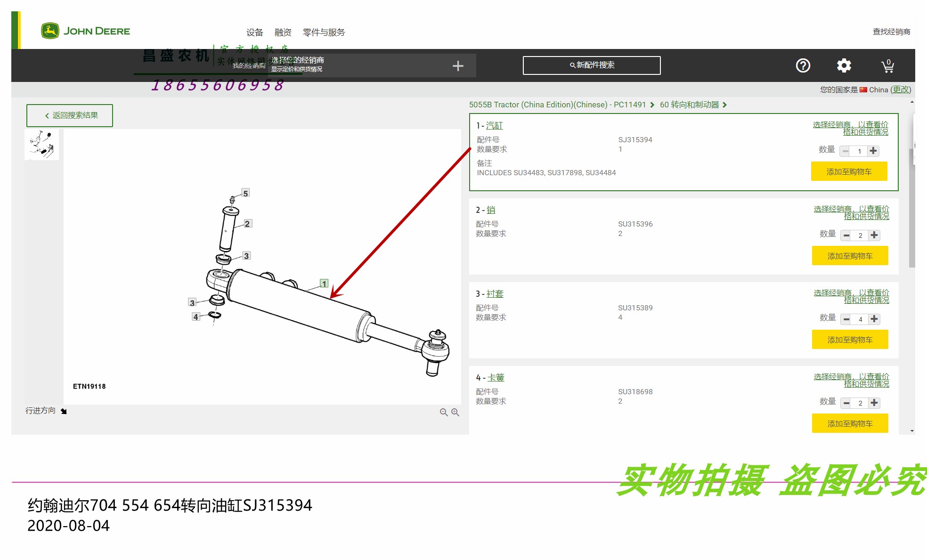927x560 pixels.
Task: Open the 设备 menu
Action: pos(255,32)
